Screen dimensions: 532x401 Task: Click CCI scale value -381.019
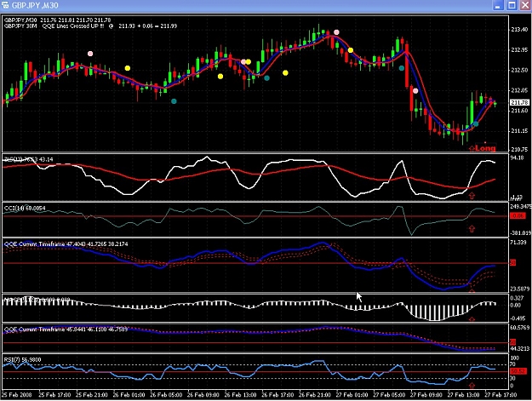point(520,233)
